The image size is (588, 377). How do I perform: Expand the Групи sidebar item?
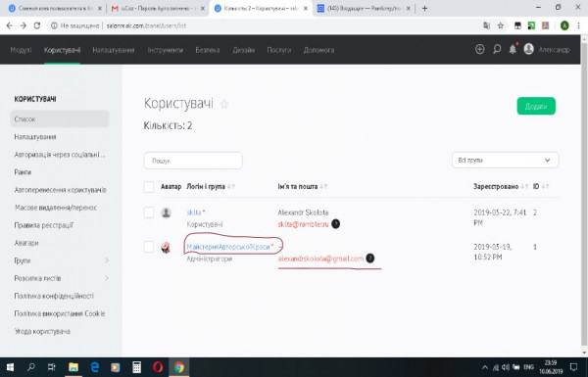pos(60,260)
